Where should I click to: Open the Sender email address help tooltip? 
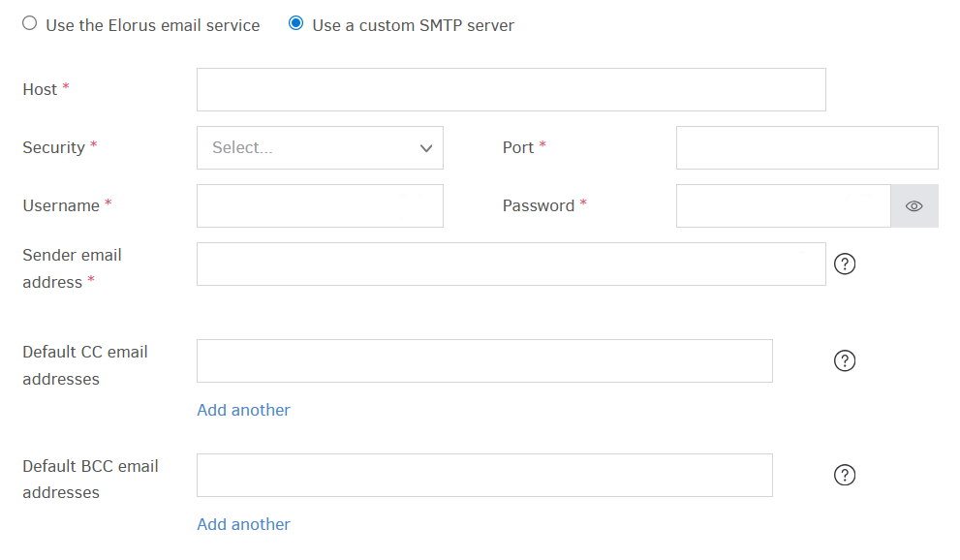(844, 264)
